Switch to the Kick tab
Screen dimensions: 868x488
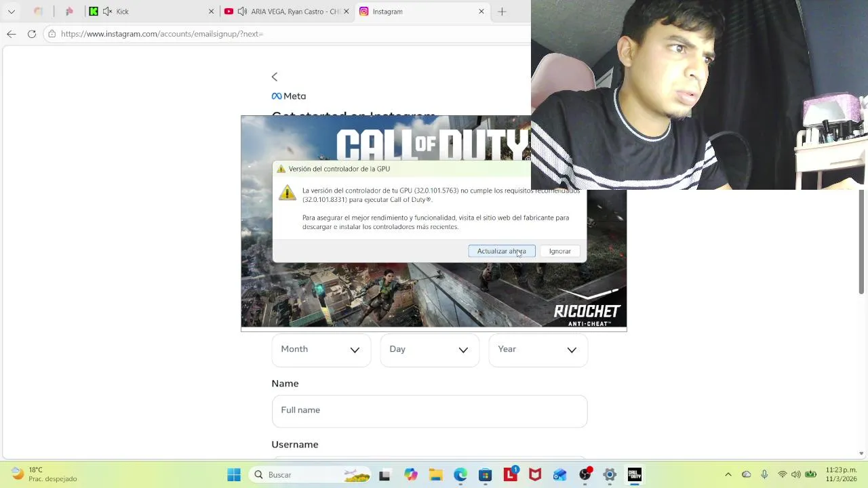[x=151, y=12]
